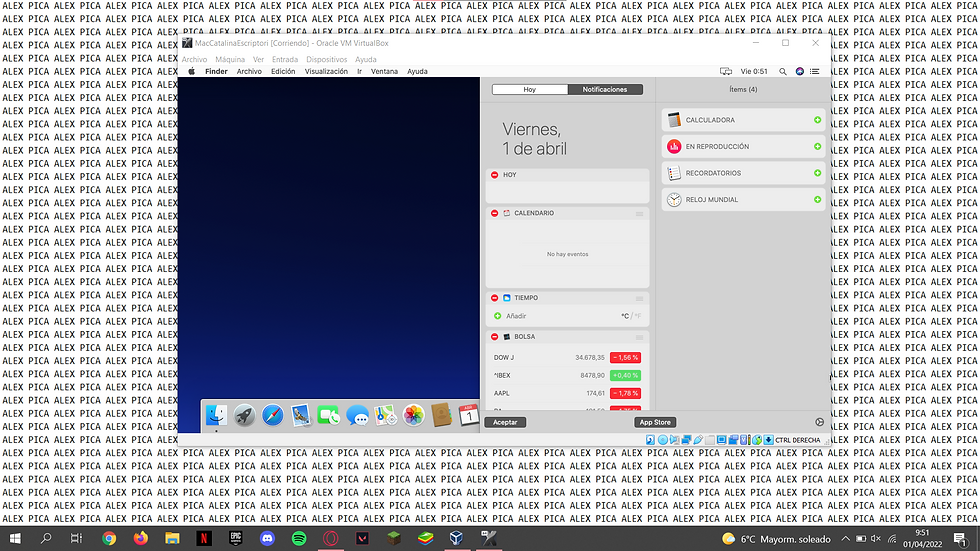Open the Ir menu

pyautogui.click(x=359, y=71)
